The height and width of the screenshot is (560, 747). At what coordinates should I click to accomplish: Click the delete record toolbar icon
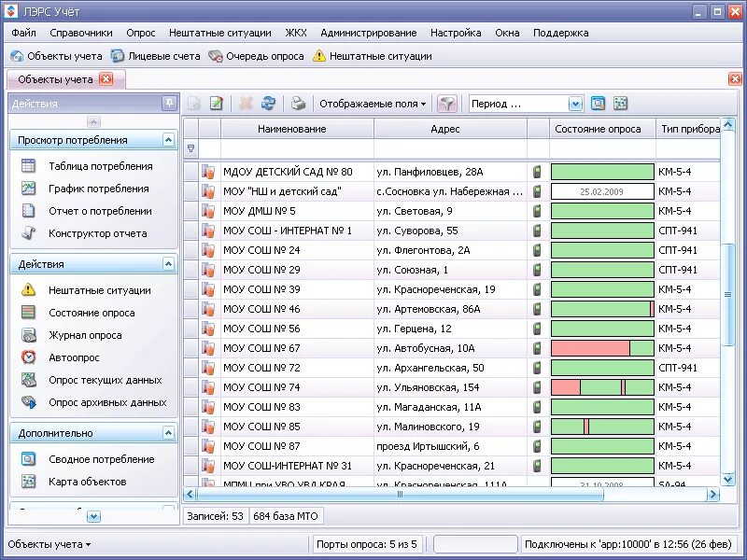point(246,104)
